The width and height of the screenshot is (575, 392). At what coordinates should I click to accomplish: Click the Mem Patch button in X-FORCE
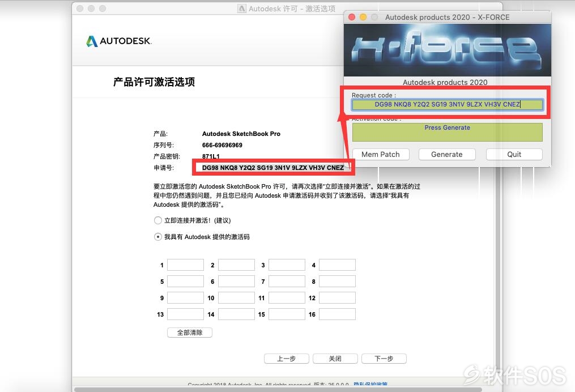[381, 155]
